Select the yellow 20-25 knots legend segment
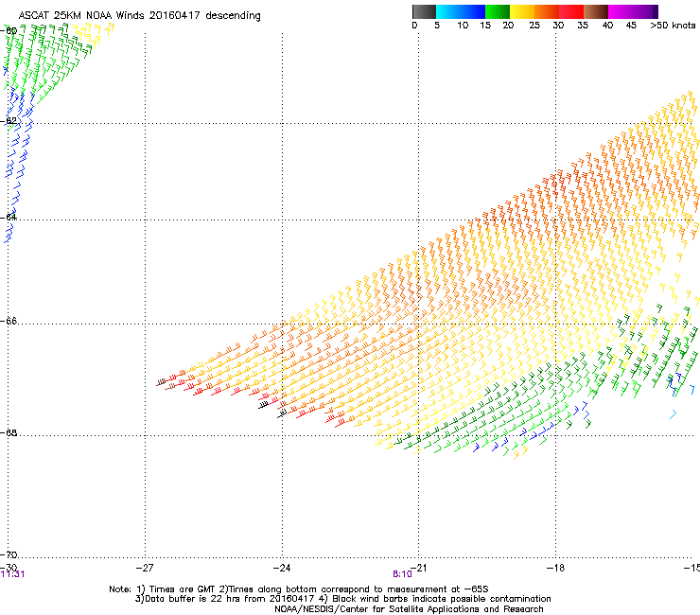This screenshot has width=700, height=615. click(x=522, y=11)
